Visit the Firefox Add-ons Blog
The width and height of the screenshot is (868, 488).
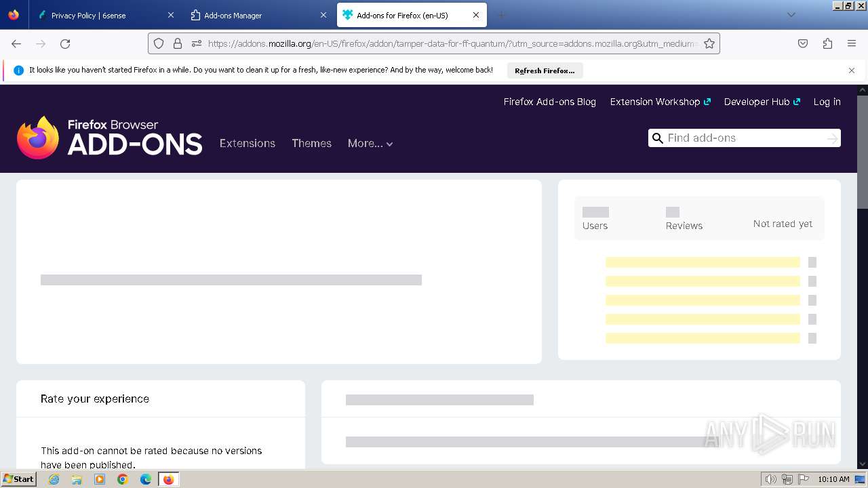pos(550,102)
